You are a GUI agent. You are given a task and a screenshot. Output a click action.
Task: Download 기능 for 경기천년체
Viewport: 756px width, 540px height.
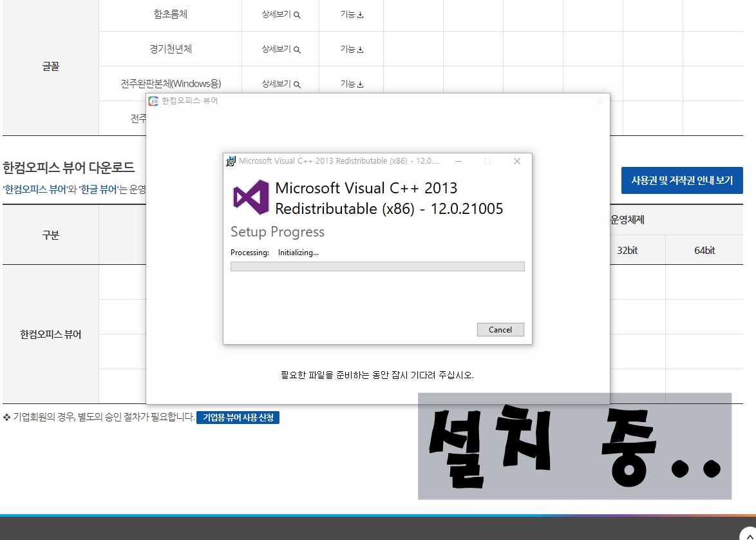[x=352, y=49]
